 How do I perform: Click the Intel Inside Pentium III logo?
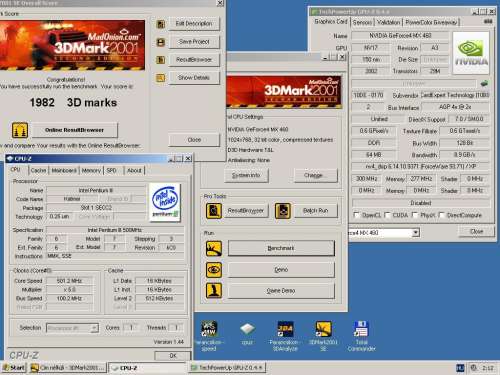(x=165, y=202)
